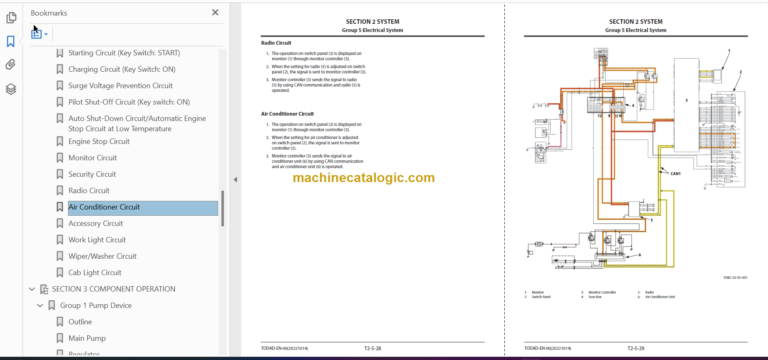Image resolution: width=768 pixels, height=360 pixels.
Task: Open Surge Voltage Prevention Circuit bookmark
Action: (x=120, y=86)
